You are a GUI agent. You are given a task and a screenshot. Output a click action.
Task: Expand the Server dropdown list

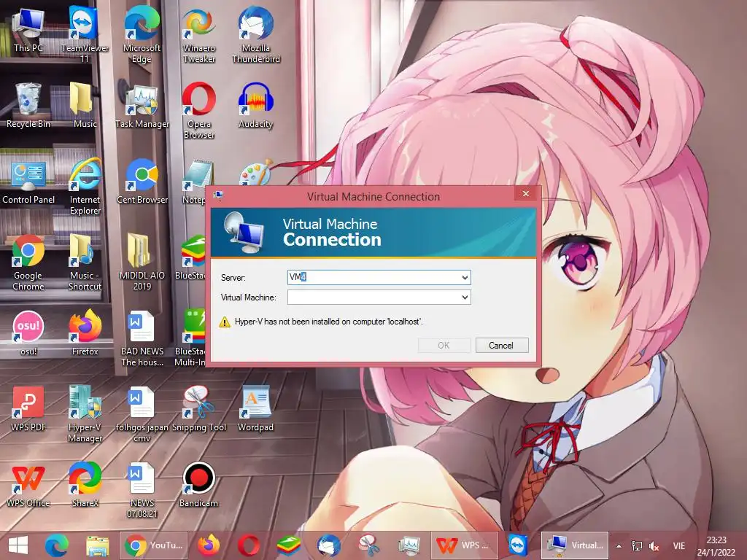point(465,277)
